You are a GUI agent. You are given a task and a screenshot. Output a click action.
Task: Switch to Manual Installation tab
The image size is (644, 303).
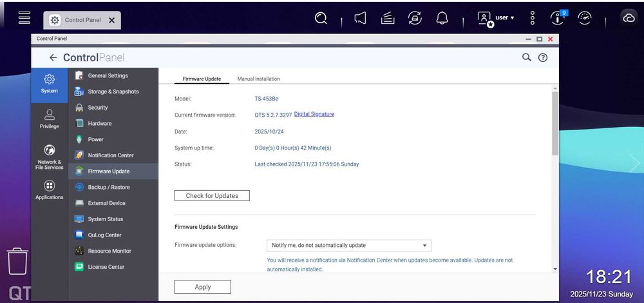click(x=258, y=79)
